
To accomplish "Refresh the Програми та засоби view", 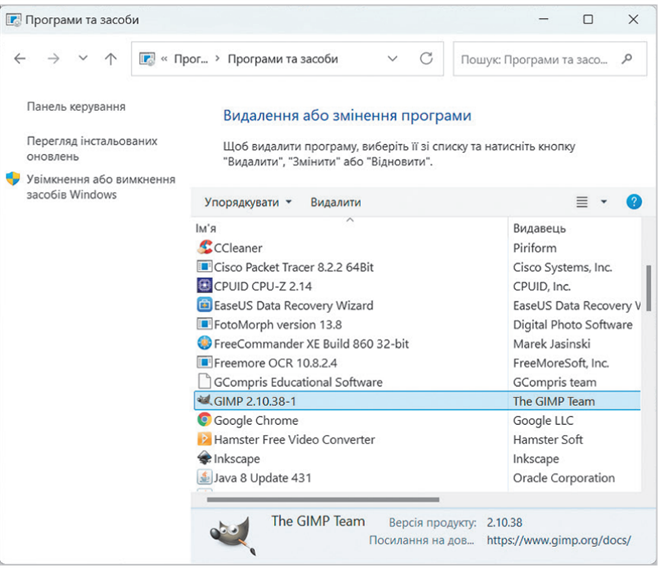I will (426, 58).
